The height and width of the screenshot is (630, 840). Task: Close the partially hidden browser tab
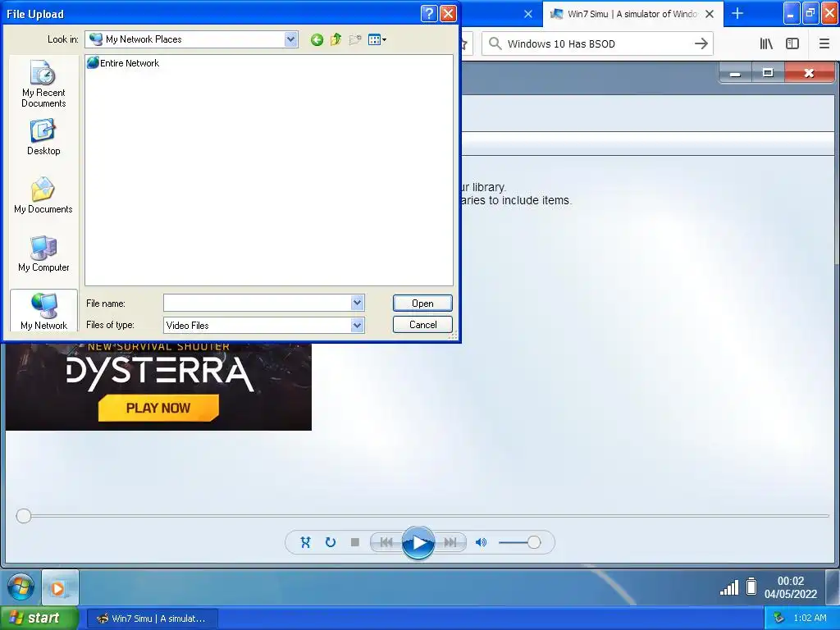pyautogui.click(x=528, y=14)
